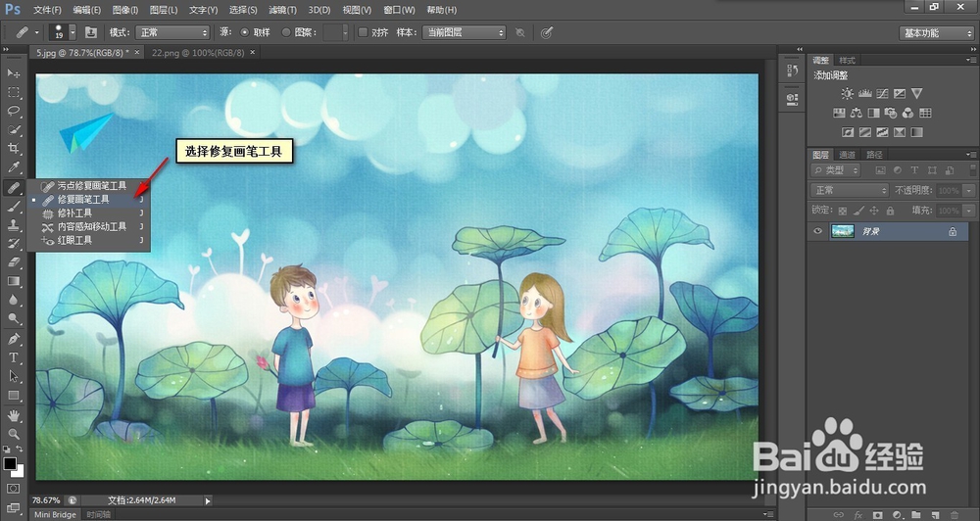Open the 图像(I) menu
This screenshot has width=980, height=521.
click(125, 10)
